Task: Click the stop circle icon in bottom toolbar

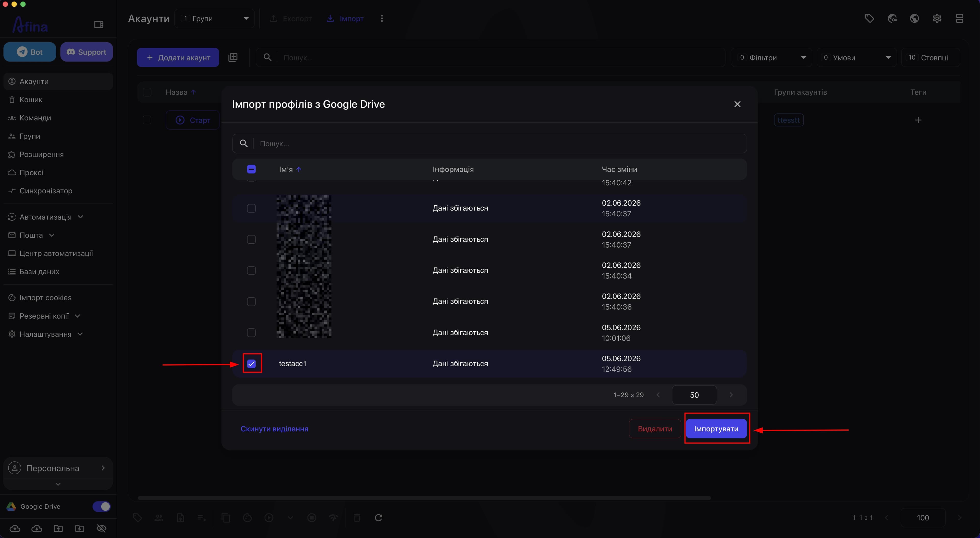Action: click(x=312, y=518)
